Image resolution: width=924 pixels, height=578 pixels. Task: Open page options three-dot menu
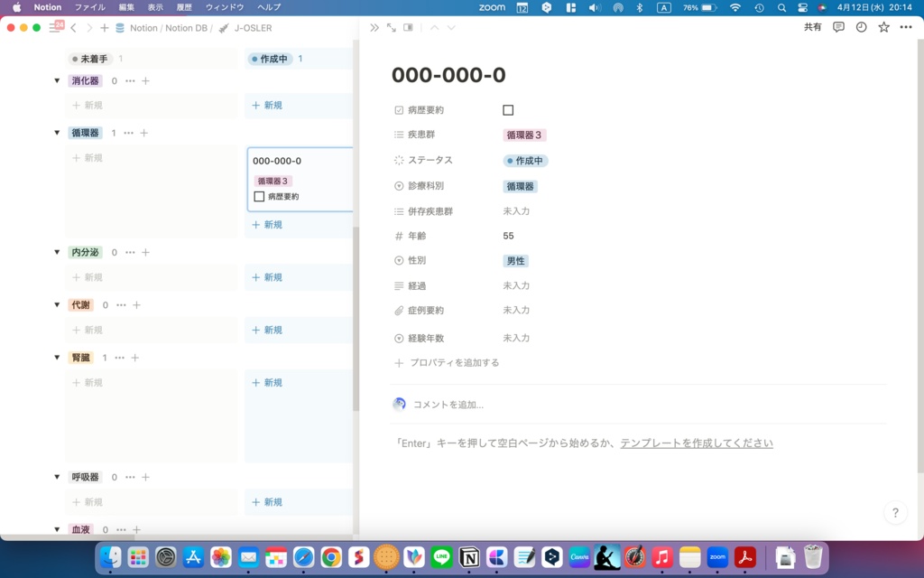tap(906, 27)
